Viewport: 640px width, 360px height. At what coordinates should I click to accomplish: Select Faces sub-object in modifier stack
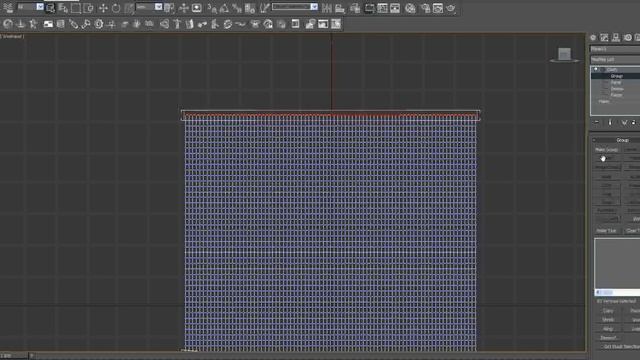point(616,95)
